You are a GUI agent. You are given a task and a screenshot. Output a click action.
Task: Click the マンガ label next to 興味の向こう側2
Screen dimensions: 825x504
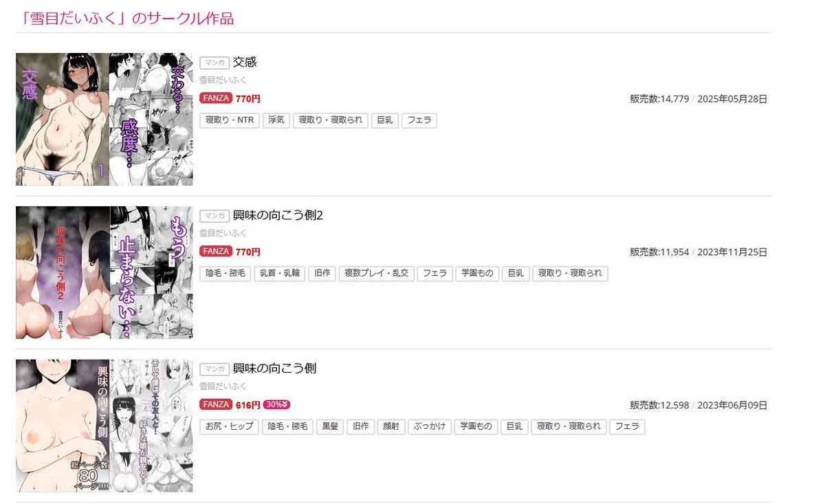tap(214, 216)
